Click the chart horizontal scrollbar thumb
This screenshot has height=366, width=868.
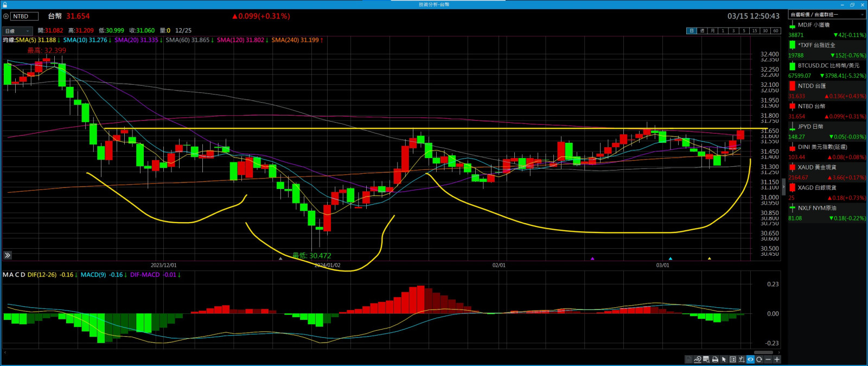pyautogui.click(x=763, y=352)
